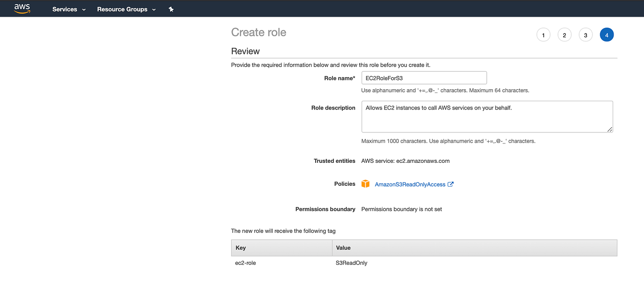The height and width of the screenshot is (281, 644).
Task: Select the highlighted step 4 circle
Action: (607, 35)
